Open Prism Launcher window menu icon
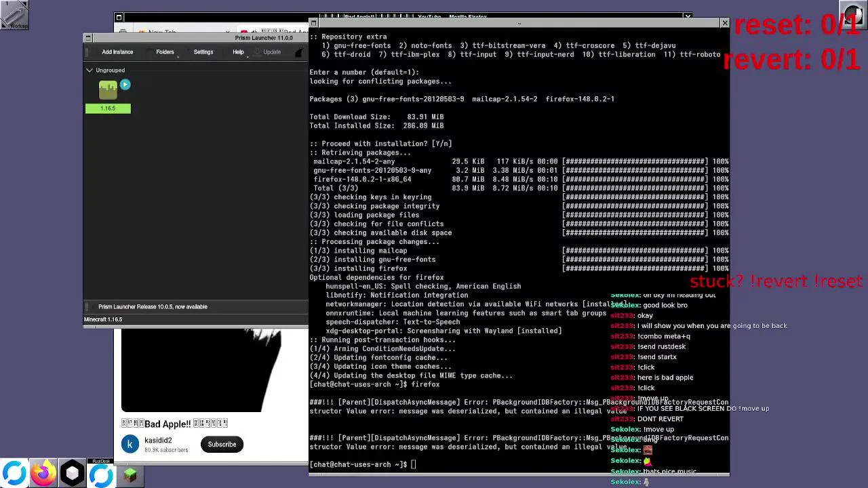Screen dimensions: 868x488 [x=87, y=38]
